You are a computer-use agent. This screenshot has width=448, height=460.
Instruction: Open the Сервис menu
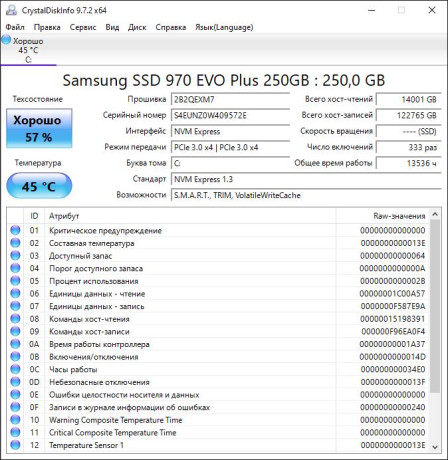[x=83, y=27]
